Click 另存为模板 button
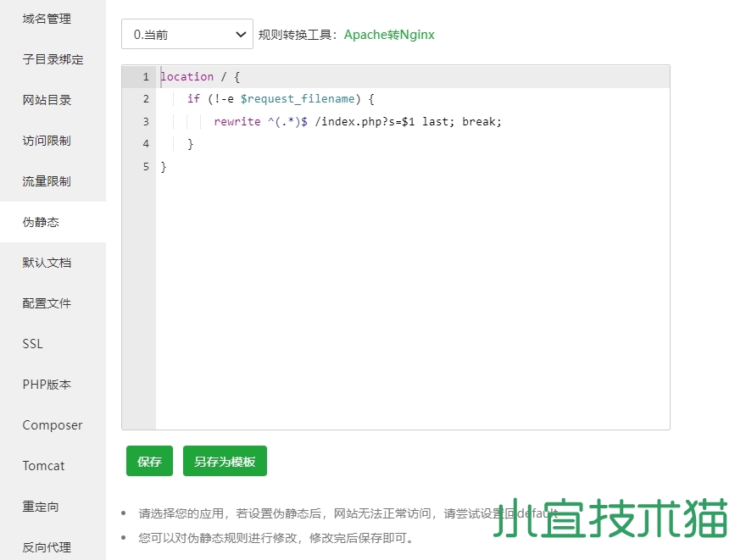This screenshot has width=746, height=560. pos(225,461)
